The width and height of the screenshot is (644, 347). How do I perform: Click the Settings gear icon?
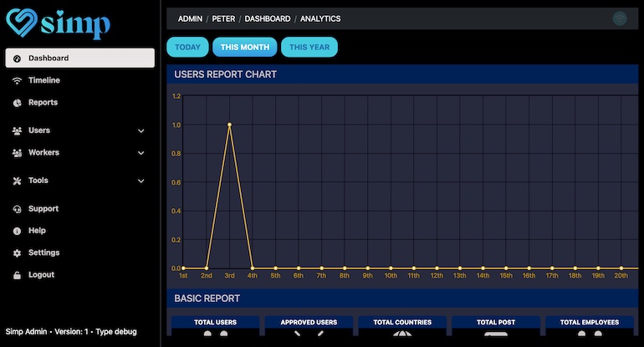coord(18,253)
